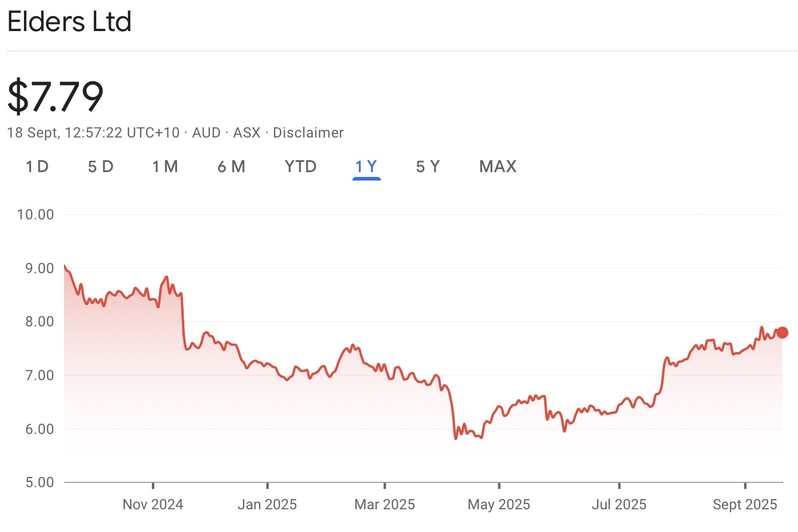The height and width of the screenshot is (532, 798).
Task: Switch to the 5 Y range tab
Action: click(x=428, y=166)
